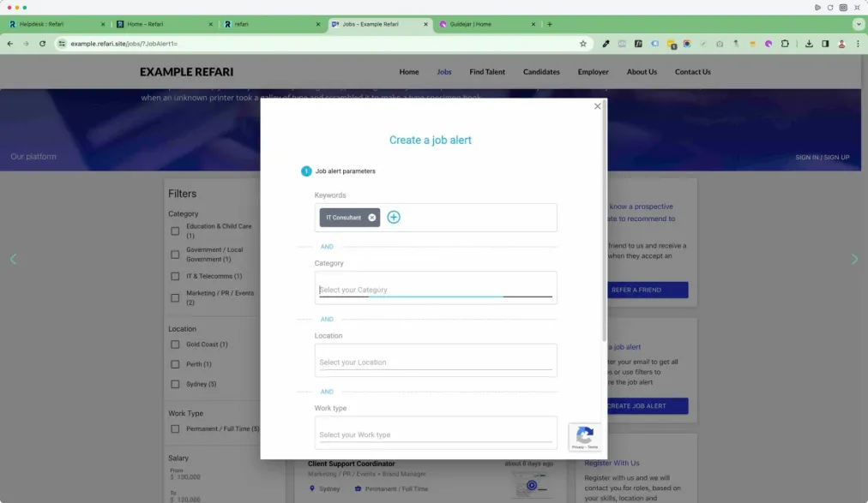Remove the IT Consultant keyword tag
868x503 pixels.
372,218
